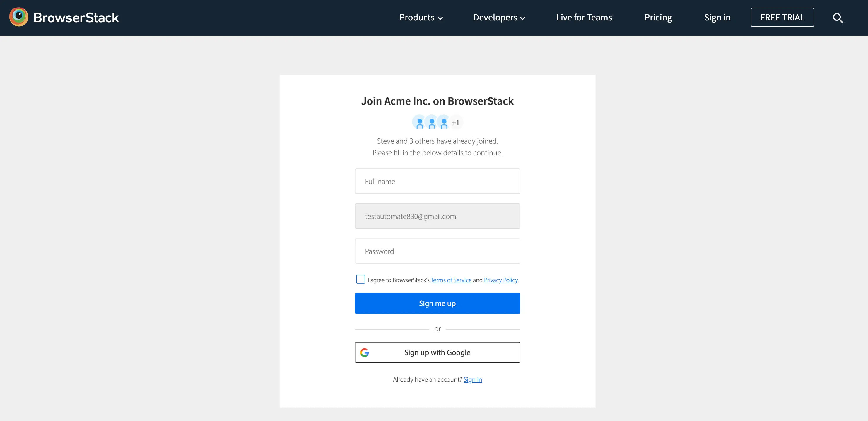The image size is (868, 421).
Task: Click the BrowserStack logo icon
Action: tap(19, 17)
